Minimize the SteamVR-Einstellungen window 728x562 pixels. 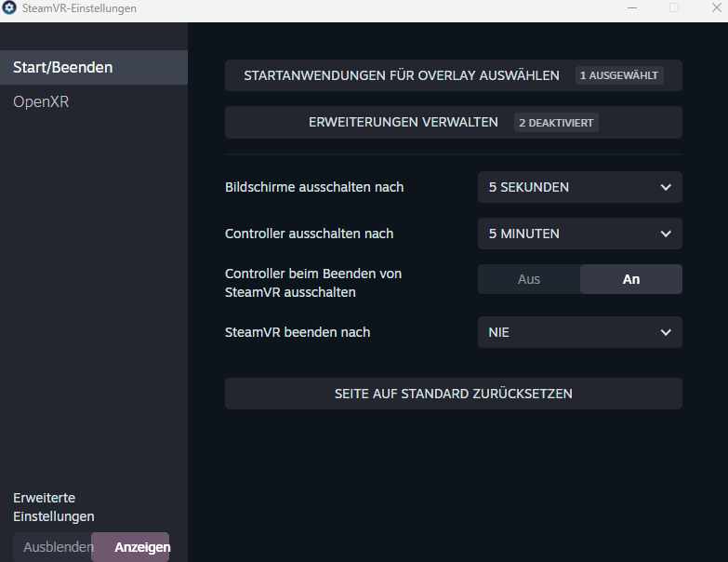pos(632,7)
